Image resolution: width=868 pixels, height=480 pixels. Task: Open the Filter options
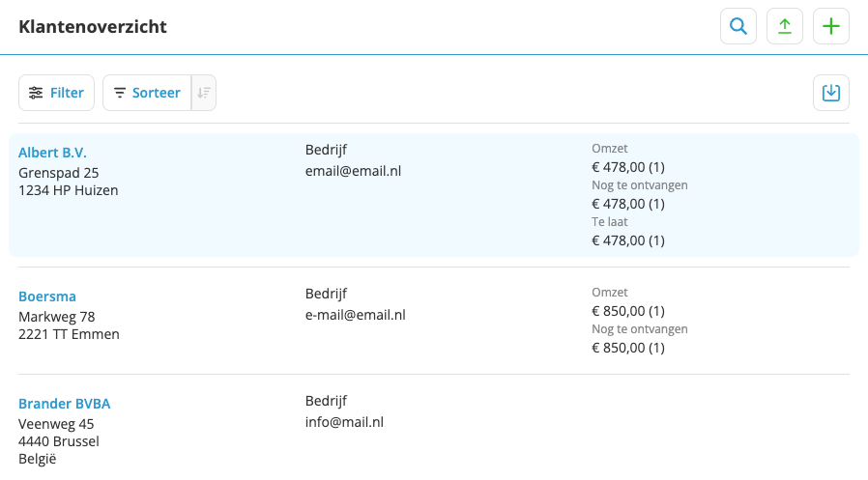point(56,93)
